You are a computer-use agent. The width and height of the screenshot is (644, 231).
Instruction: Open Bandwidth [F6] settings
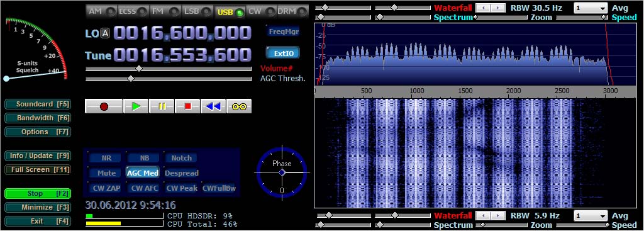(37, 118)
